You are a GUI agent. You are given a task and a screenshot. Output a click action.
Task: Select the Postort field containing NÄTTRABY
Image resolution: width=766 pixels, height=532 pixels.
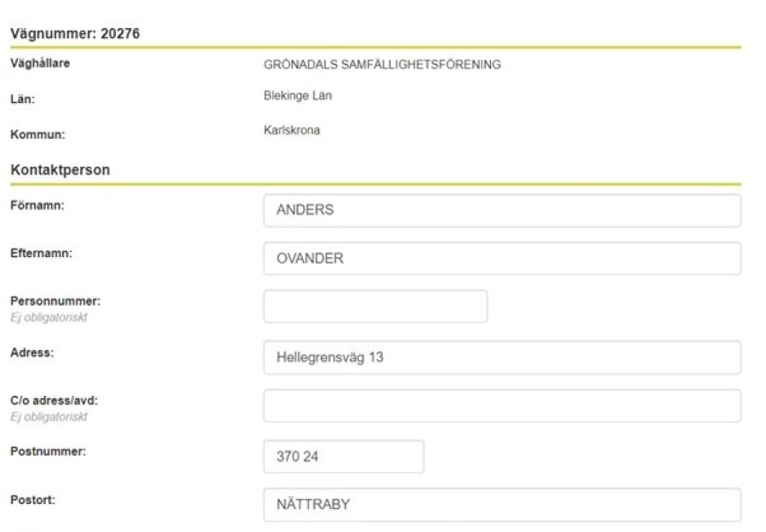(502, 505)
